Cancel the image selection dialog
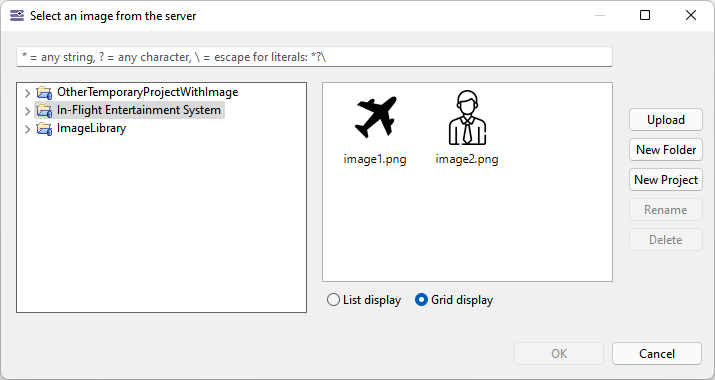The width and height of the screenshot is (715, 380). [657, 354]
